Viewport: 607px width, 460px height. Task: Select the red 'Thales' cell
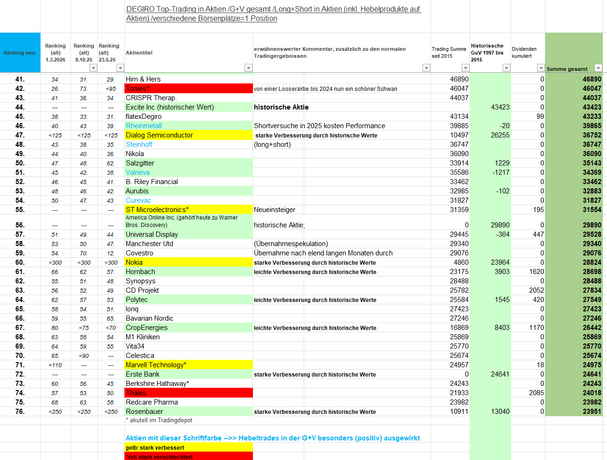189,393
